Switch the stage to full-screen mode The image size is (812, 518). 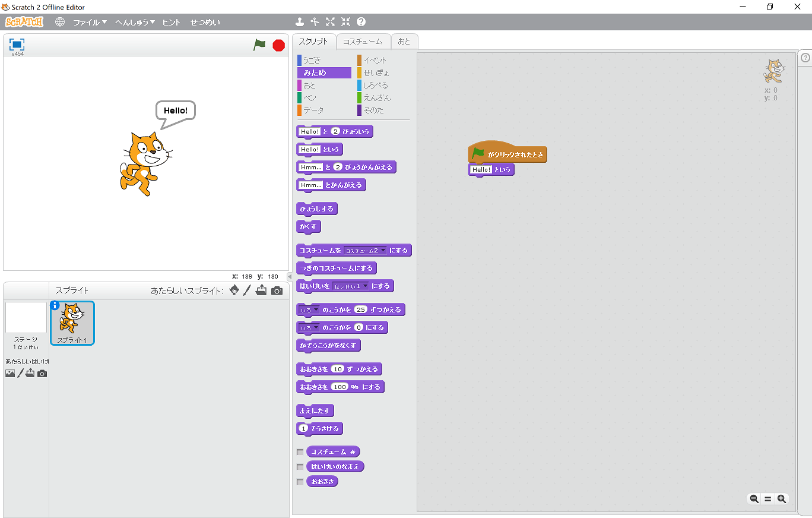pyautogui.click(x=17, y=45)
